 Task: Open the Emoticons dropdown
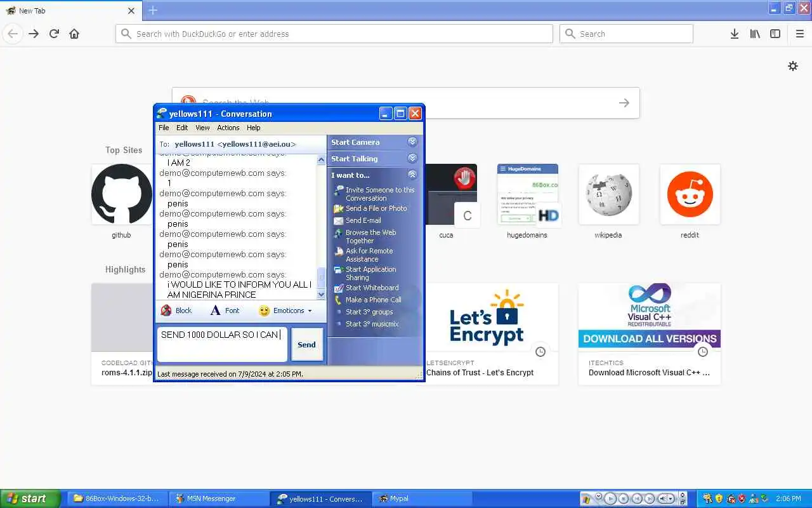(285, 311)
